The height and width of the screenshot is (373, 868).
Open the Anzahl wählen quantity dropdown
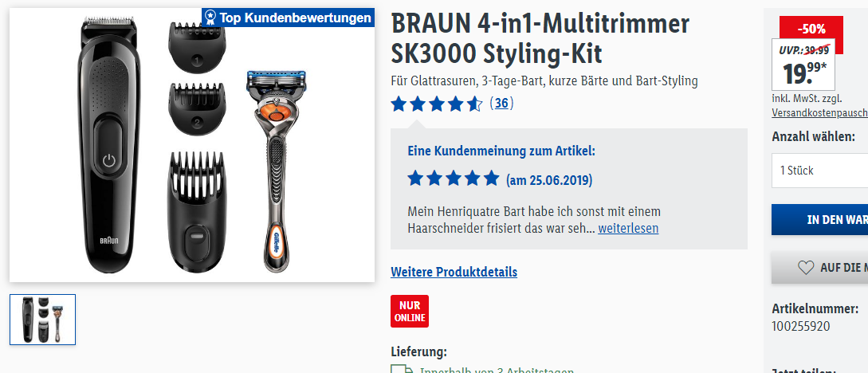pos(820,171)
